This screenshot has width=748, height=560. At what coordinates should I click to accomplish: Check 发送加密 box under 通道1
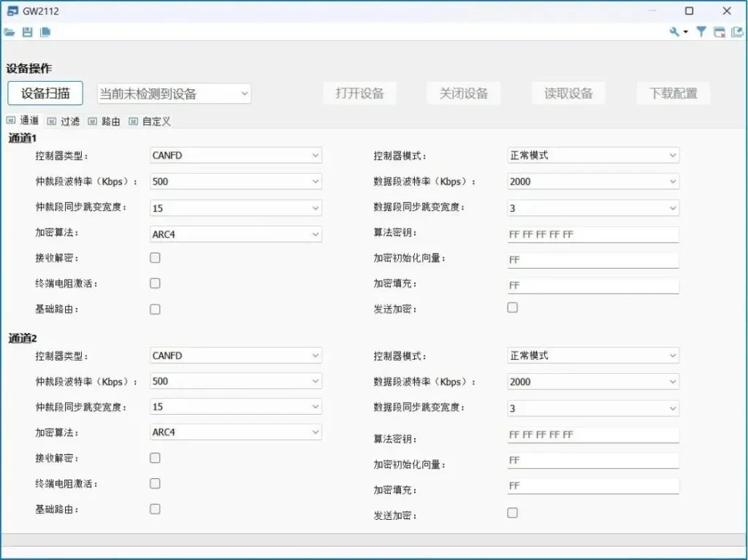coord(513,308)
